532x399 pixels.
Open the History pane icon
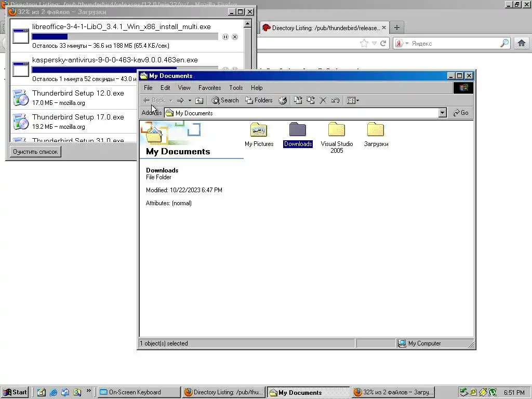coord(283,100)
